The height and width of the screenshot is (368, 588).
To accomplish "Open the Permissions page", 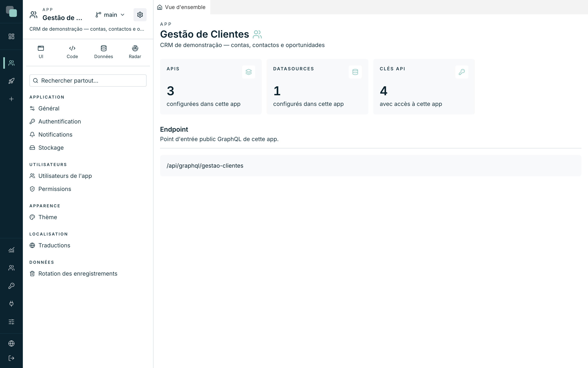I will coord(88,189).
